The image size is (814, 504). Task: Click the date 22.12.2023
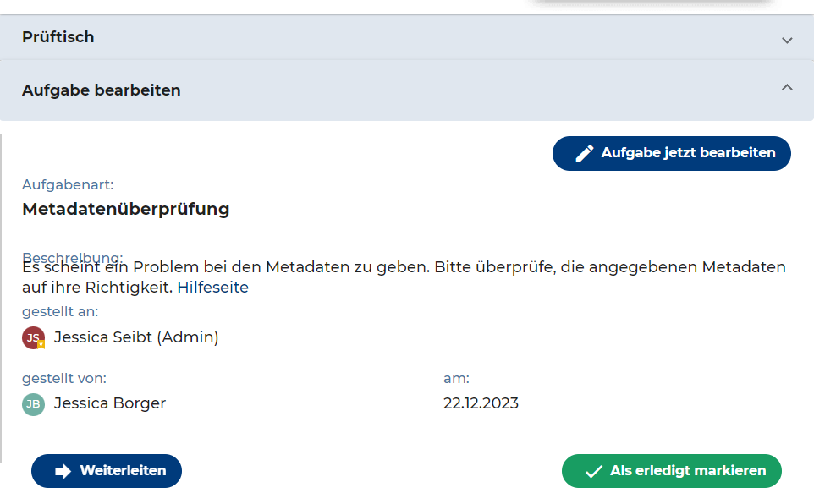(481, 403)
